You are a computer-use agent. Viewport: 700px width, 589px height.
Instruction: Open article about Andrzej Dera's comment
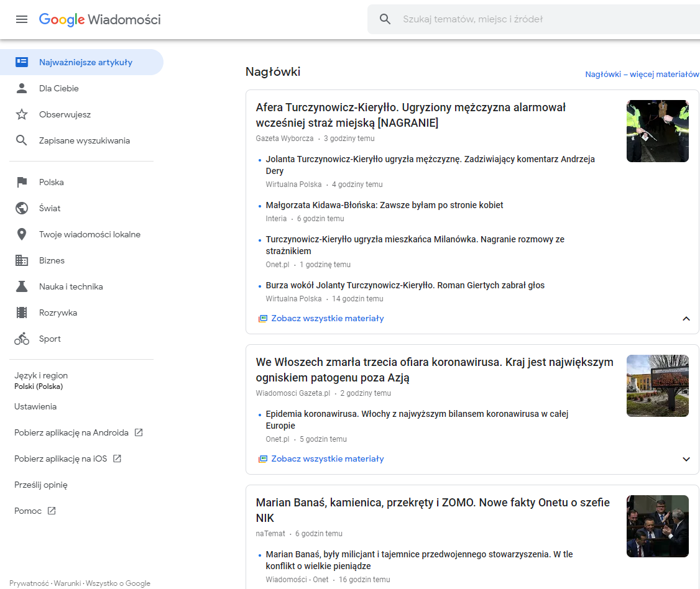(x=430, y=165)
